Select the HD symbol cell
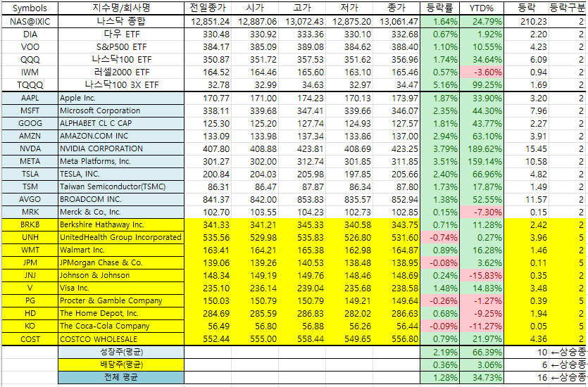The height and width of the screenshot is (387, 588). click(30, 313)
